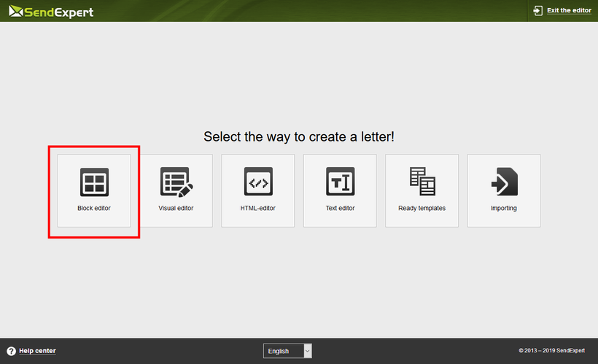Click the exit door icon
The width and height of the screenshot is (598, 364).
pos(537,11)
